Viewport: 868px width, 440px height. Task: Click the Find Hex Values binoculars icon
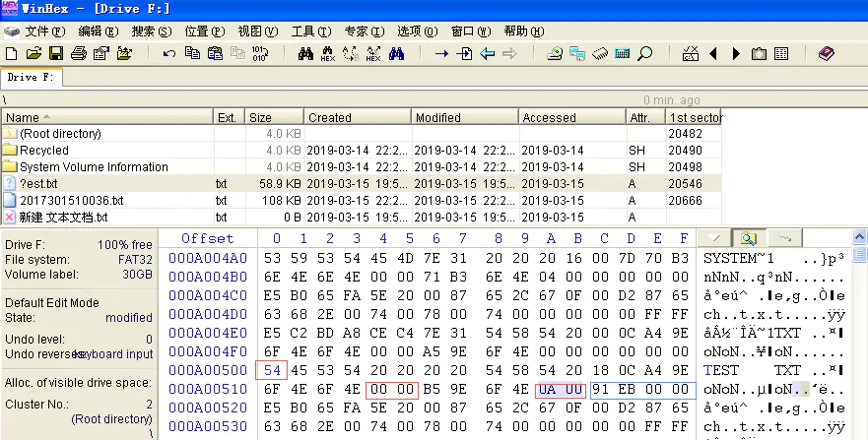tap(328, 53)
